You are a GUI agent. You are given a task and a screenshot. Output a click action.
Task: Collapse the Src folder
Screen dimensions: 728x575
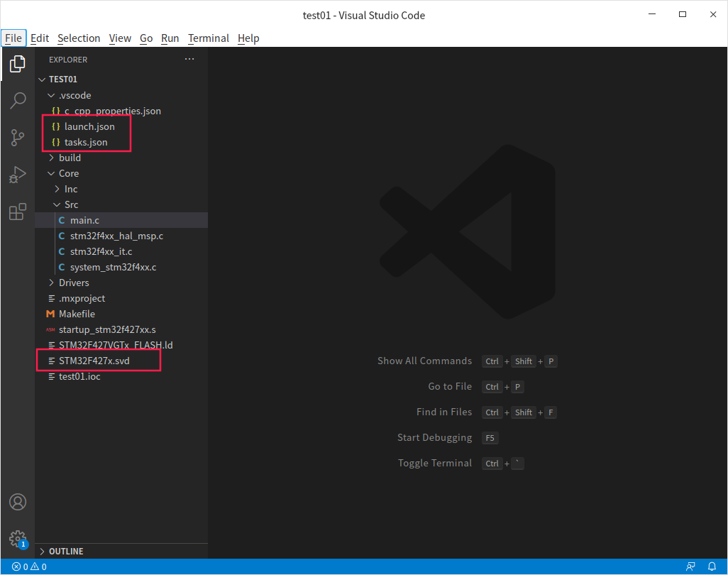point(121,204)
